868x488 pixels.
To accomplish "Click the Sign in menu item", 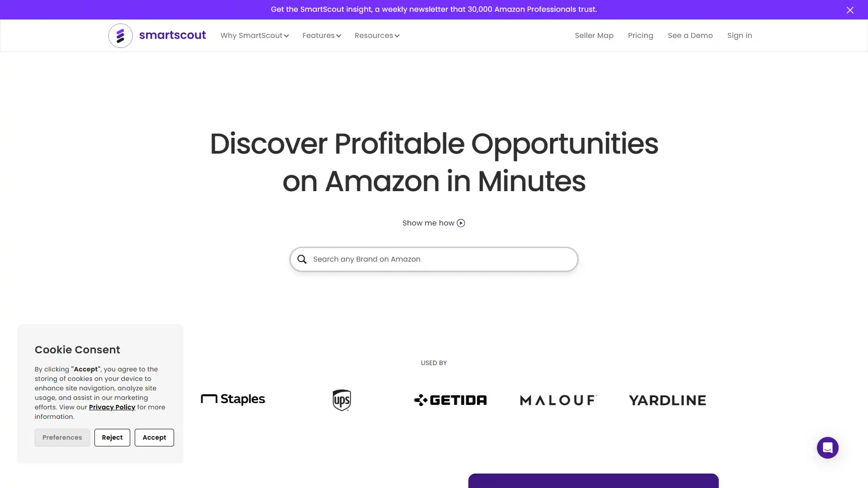I will click(x=739, y=35).
